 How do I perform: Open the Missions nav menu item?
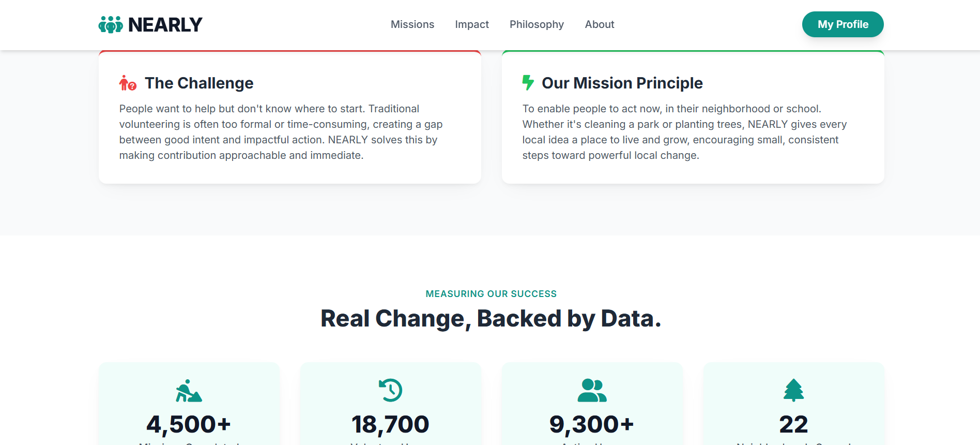412,24
